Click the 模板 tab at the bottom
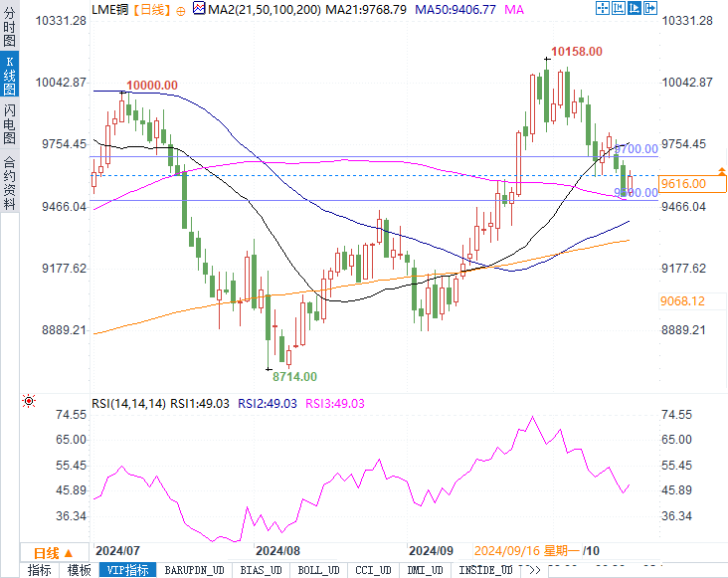This screenshot has width=728, height=578. point(79,570)
